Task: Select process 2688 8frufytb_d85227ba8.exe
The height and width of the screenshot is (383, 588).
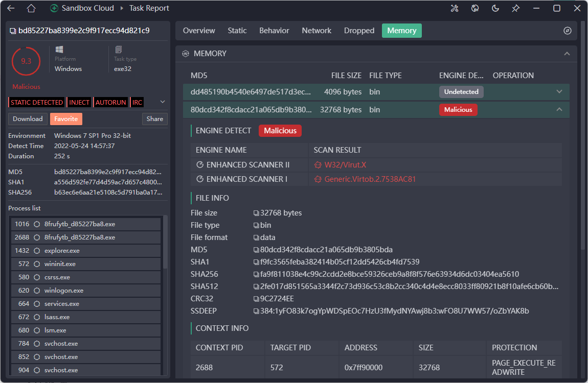Action: (86, 237)
